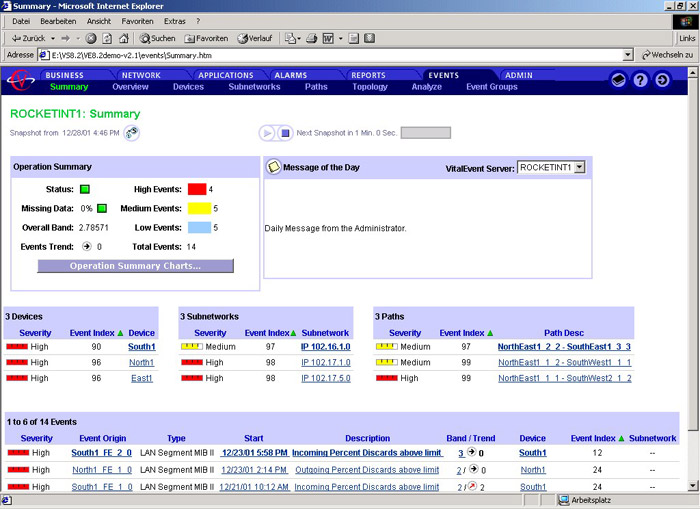Open path NorthEast1_1_1 - SouthWest2_1_2
The height and width of the screenshot is (509, 700).
point(565,378)
